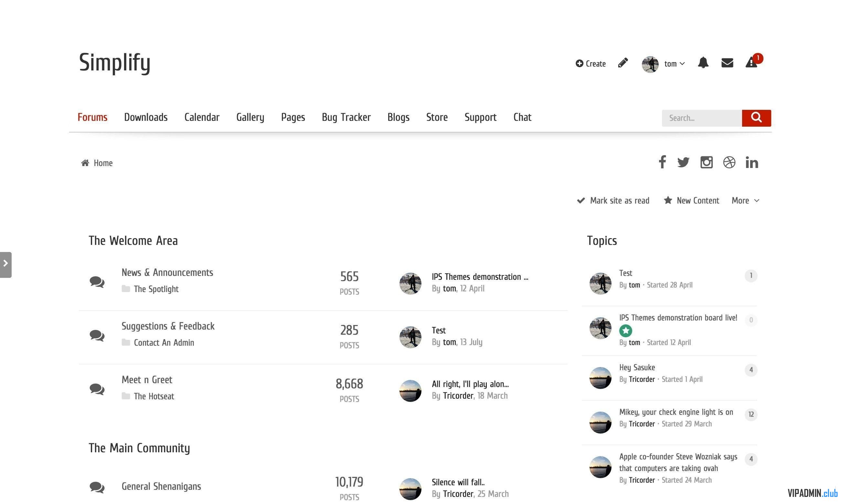Open the Support tab

pos(480,117)
